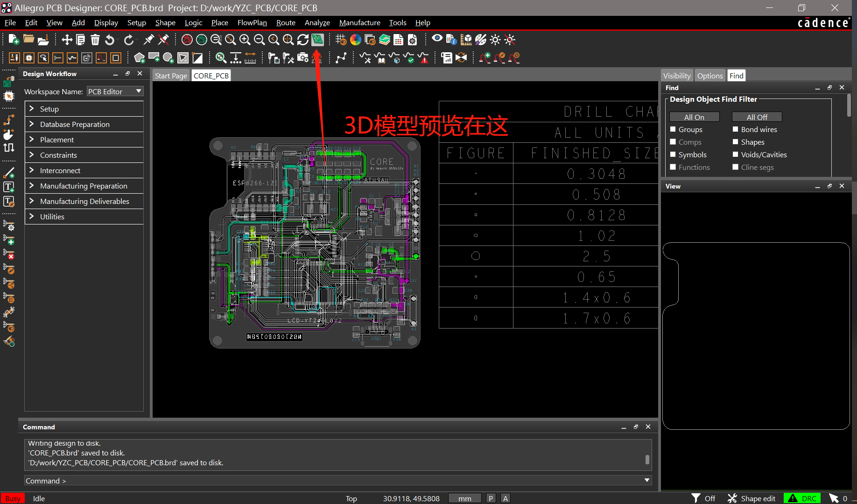Click the Add Connect route icon
Image resolution: width=857 pixels, height=504 pixels.
pos(9,120)
